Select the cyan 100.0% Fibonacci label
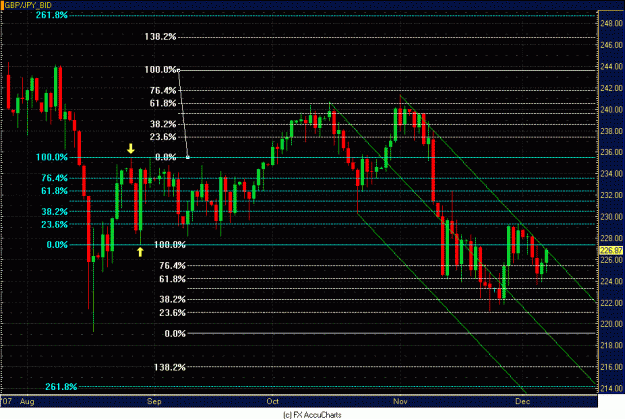 (52, 157)
